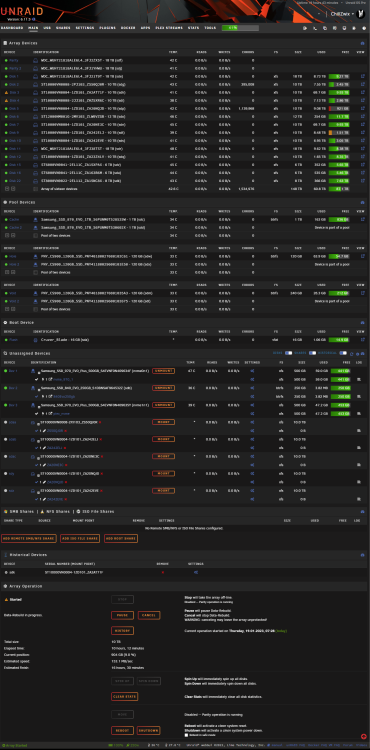Click Unassigned Devices settings gear icon
Screen dimensions: 370x750
(358, 353)
